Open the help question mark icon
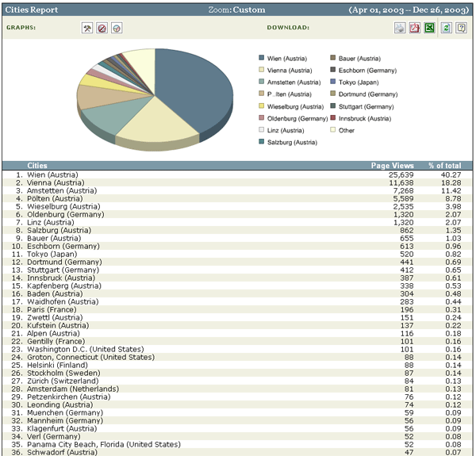Viewport: 476px width, 456px height. click(461, 28)
